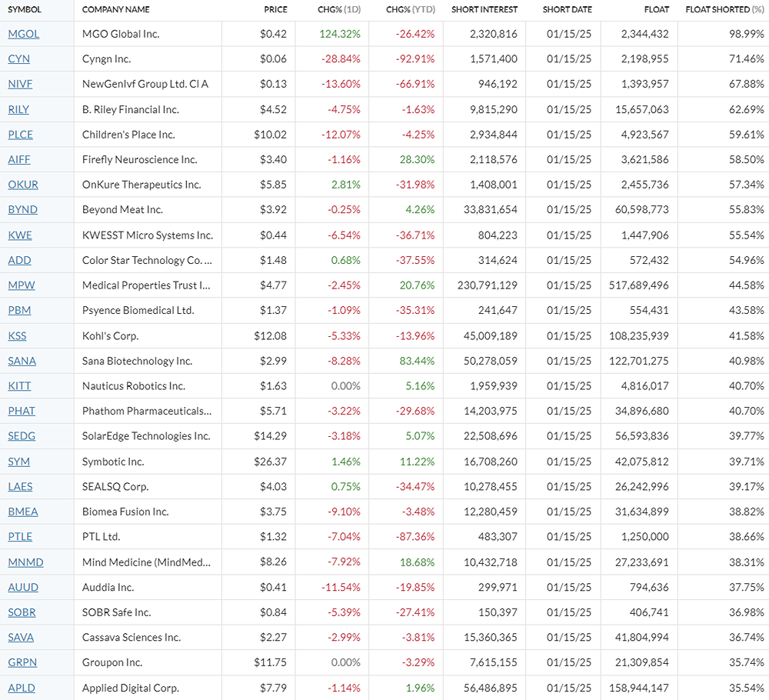The width and height of the screenshot is (769, 700).
Task: Open the RILY symbol link
Action: pos(18,109)
